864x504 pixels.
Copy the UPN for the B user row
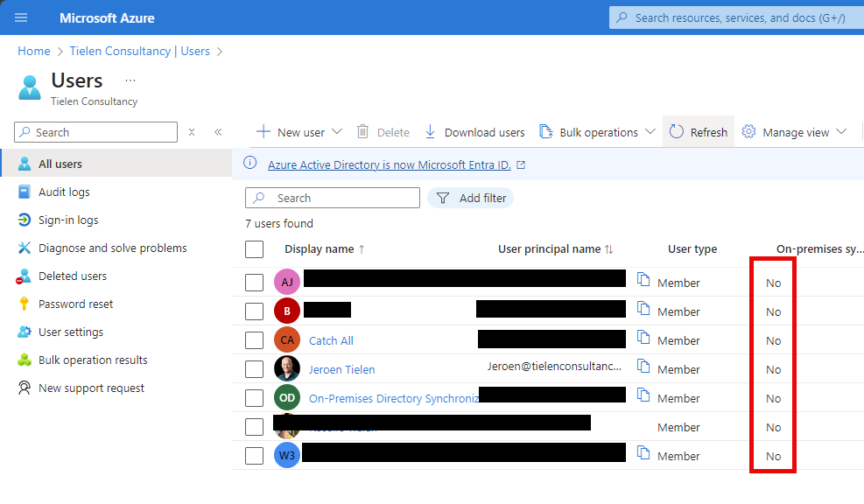coord(643,308)
